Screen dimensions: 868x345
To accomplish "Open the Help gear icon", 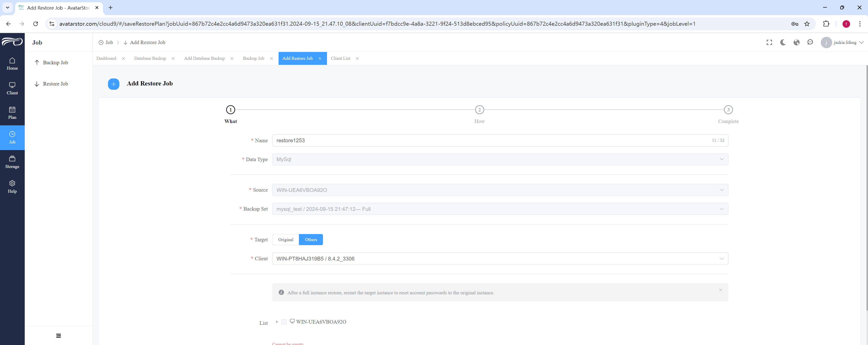I will click(12, 183).
